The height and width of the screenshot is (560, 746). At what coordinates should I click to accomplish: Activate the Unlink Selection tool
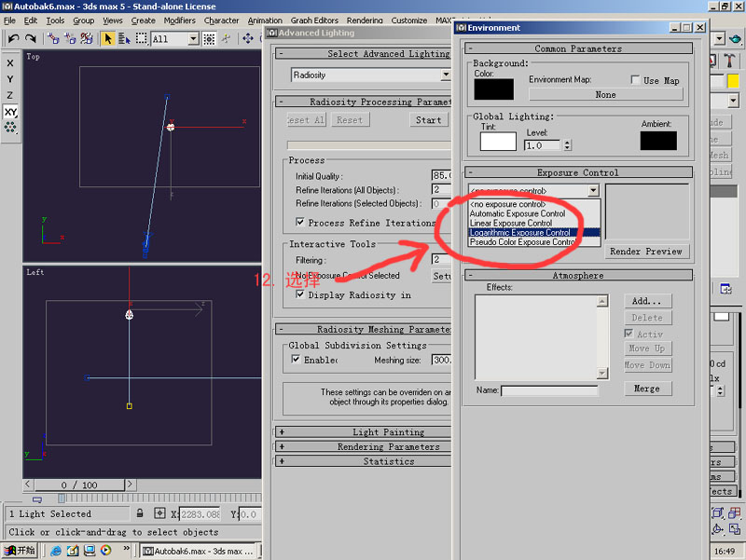pos(70,38)
